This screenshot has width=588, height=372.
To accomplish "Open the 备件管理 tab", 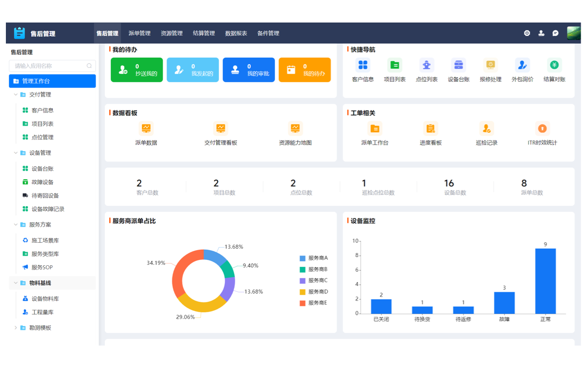I will tap(268, 33).
